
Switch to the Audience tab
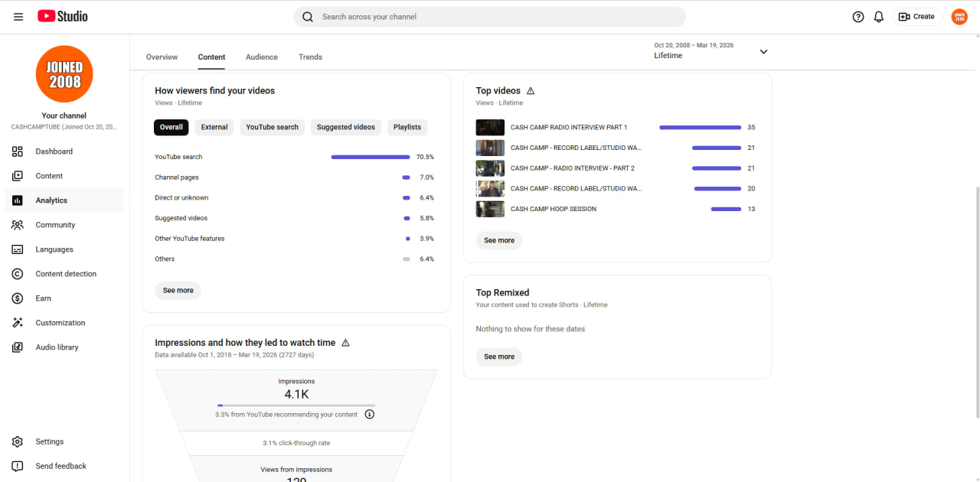pyautogui.click(x=262, y=57)
